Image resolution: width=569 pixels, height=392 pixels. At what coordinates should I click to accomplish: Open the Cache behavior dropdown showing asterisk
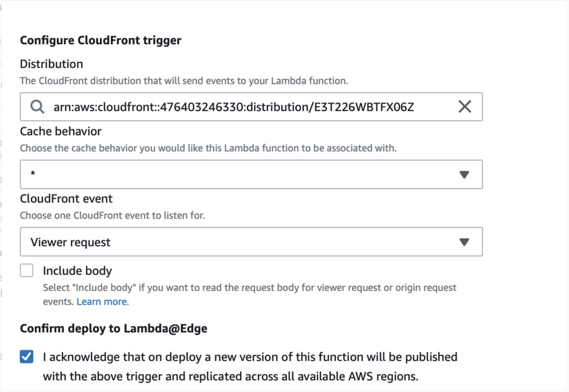(x=240, y=174)
